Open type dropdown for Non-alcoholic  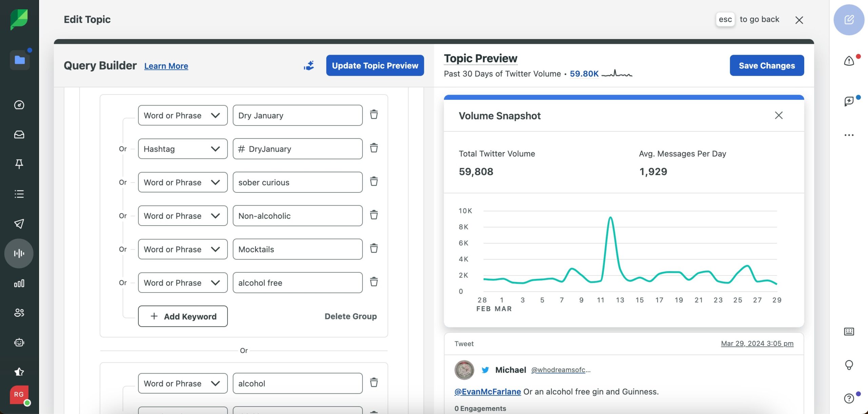pyautogui.click(x=183, y=216)
